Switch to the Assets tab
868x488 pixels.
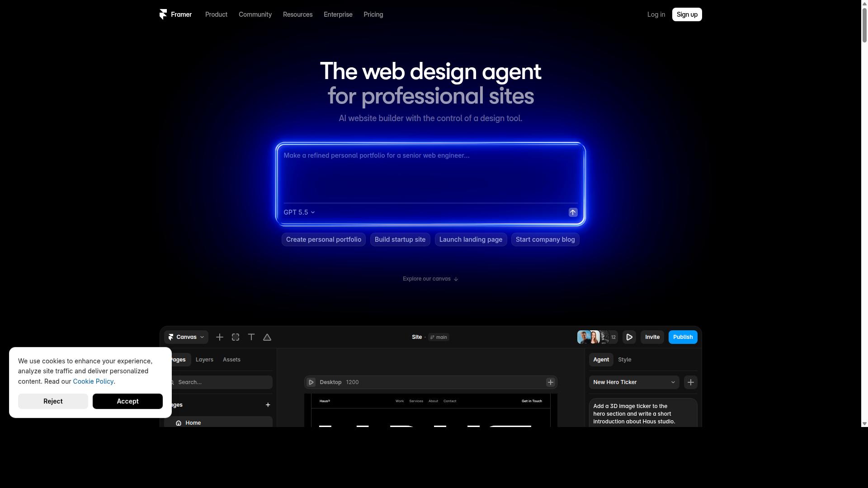coord(231,360)
